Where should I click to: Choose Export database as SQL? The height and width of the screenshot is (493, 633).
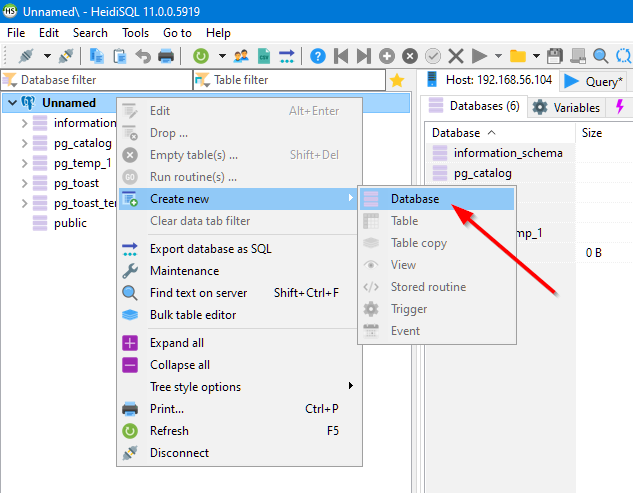(x=210, y=249)
